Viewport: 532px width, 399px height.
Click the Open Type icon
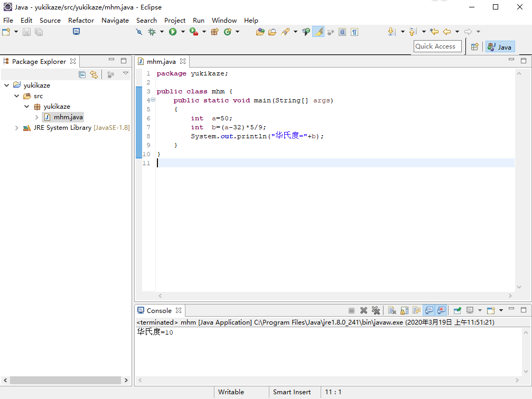pos(260,32)
